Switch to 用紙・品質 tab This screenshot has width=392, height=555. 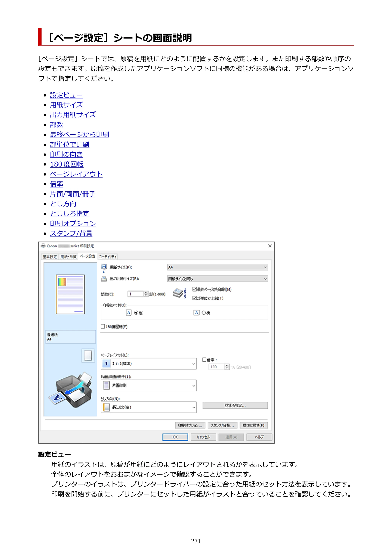coord(68,257)
